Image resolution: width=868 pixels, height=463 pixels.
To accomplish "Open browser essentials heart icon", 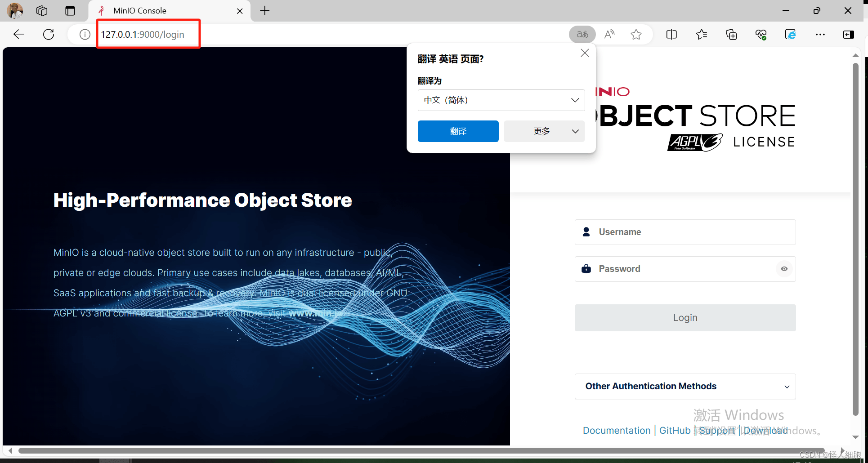I will click(761, 34).
